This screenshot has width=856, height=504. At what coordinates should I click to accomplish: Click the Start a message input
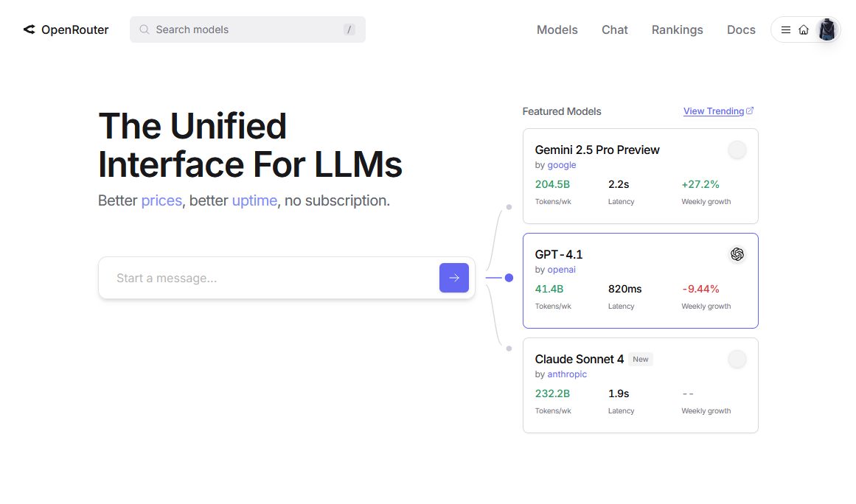pos(287,278)
